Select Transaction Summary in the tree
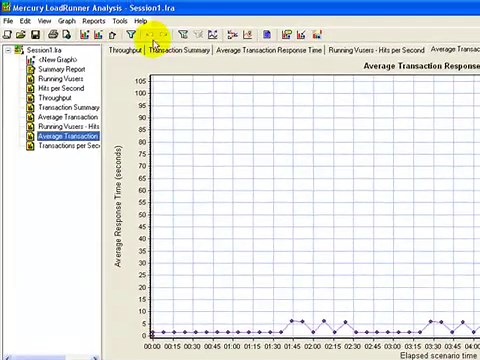The height and width of the screenshot is (360, 480). point(69,107)
